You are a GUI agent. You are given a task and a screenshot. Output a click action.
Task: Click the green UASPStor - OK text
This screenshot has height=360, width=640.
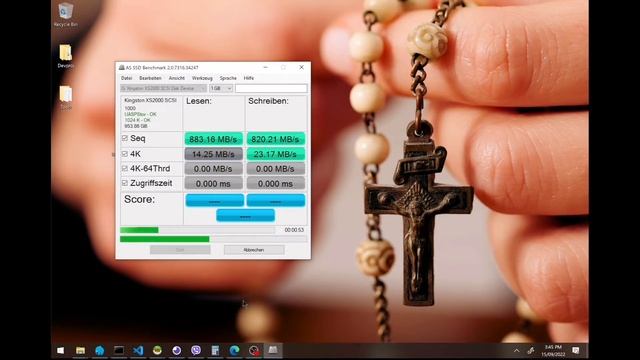point(140,114)
